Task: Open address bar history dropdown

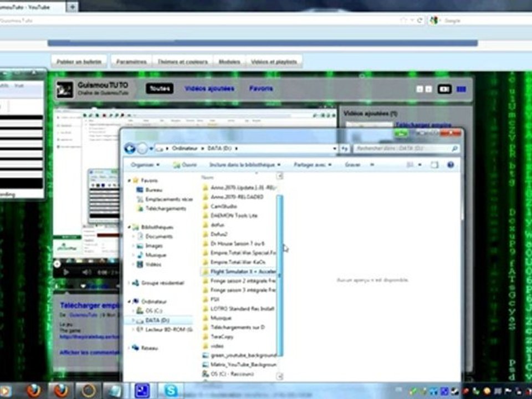Action: (x=335, y=149)
